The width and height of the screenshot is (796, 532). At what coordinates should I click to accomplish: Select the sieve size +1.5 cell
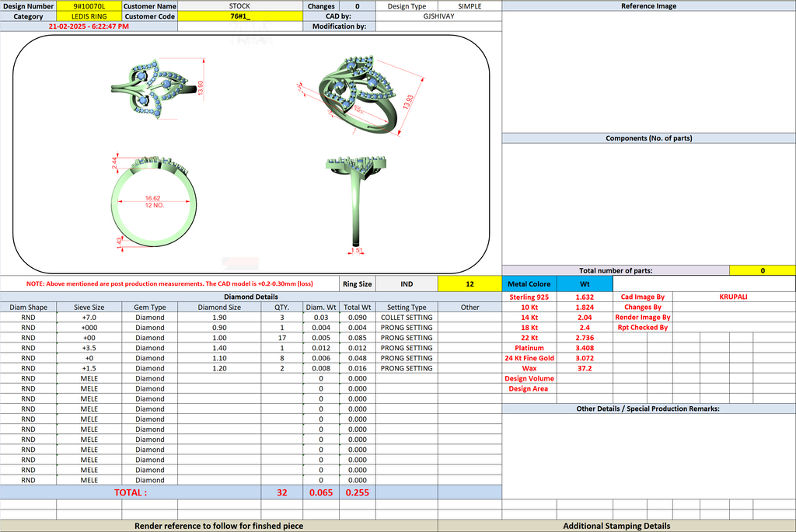pyautogui.click(x=89, y=368)
